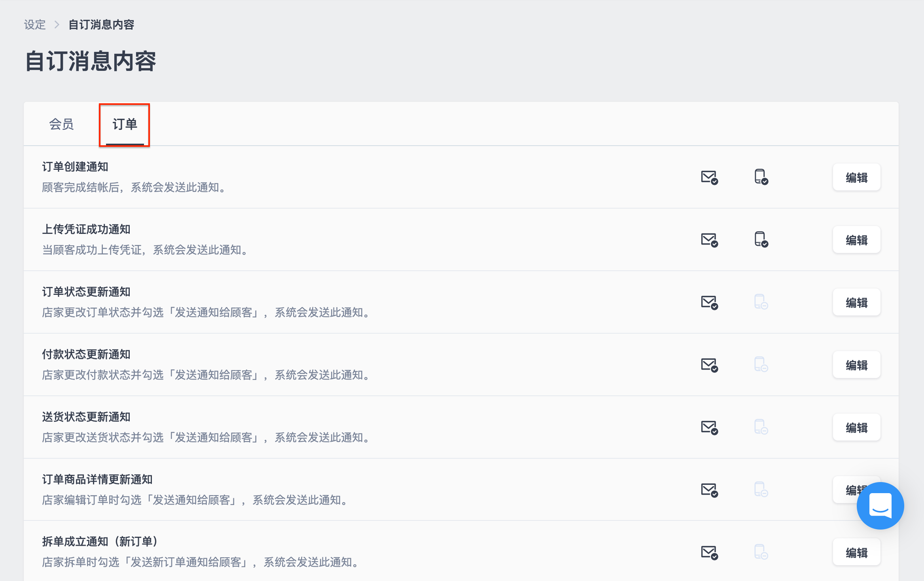Edit the 订单状态更新通知 message
Viewport: 924px width, 581px height.
coord(857,303)
